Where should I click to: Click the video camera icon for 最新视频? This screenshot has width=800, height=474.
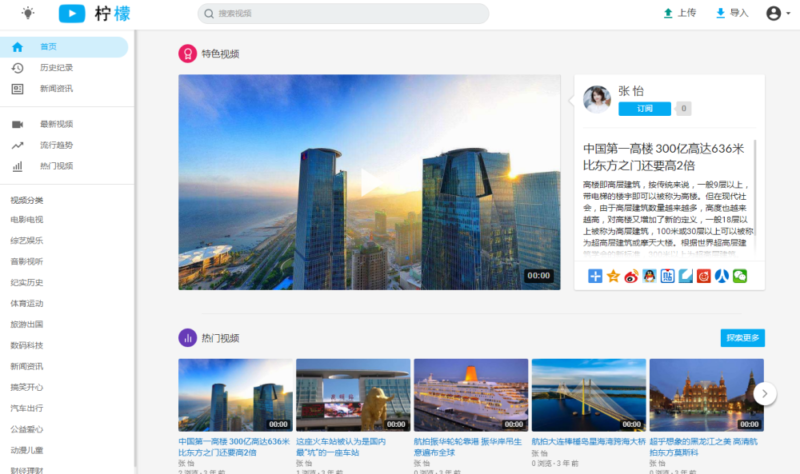(x=17, y=124)
